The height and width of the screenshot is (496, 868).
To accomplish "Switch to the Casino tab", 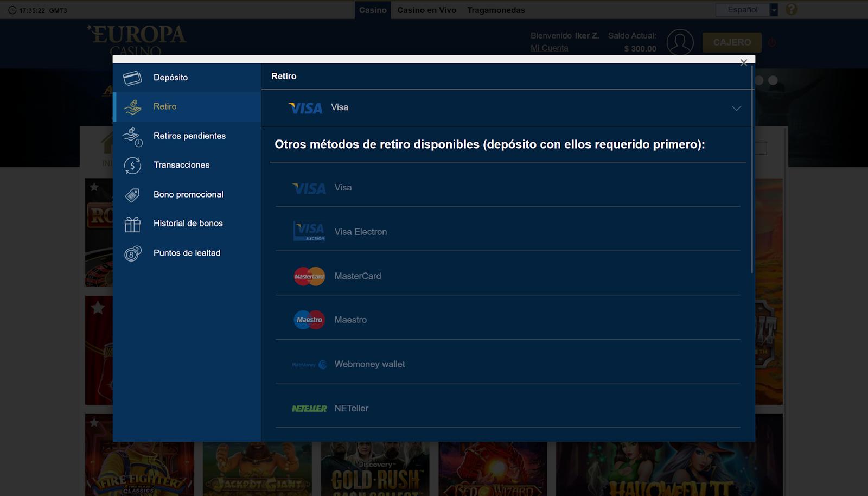I will coord(373,10).
